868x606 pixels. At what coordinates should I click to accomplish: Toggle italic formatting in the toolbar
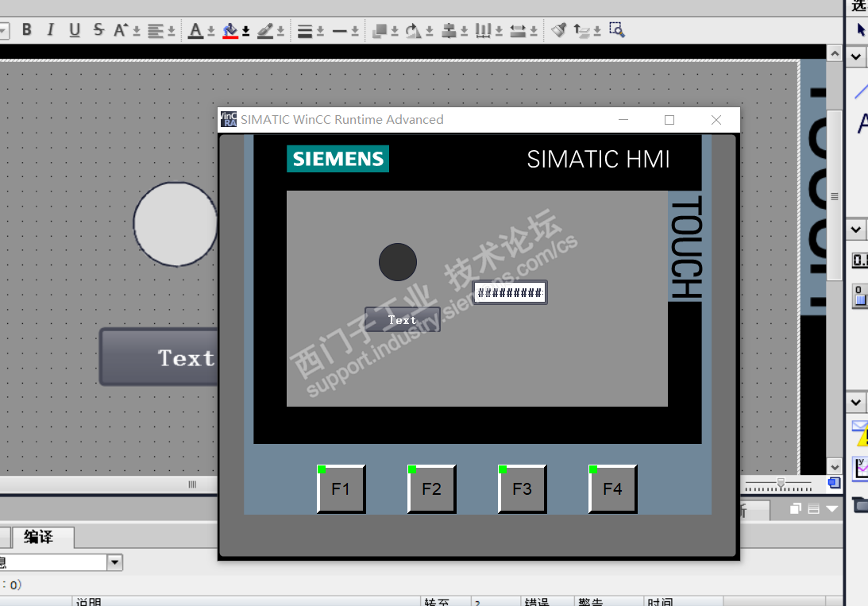(x=50, y=30)
